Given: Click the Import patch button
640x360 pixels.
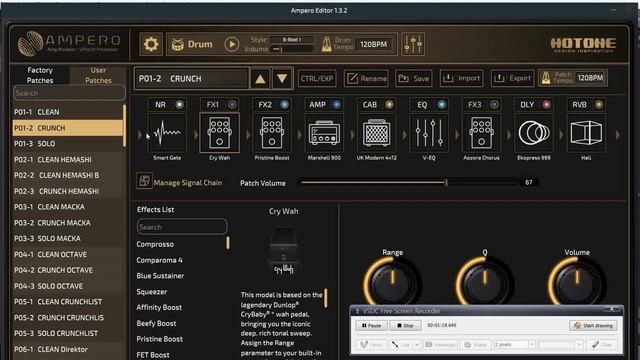Looking at the screenshot, I should pos(462,78).
